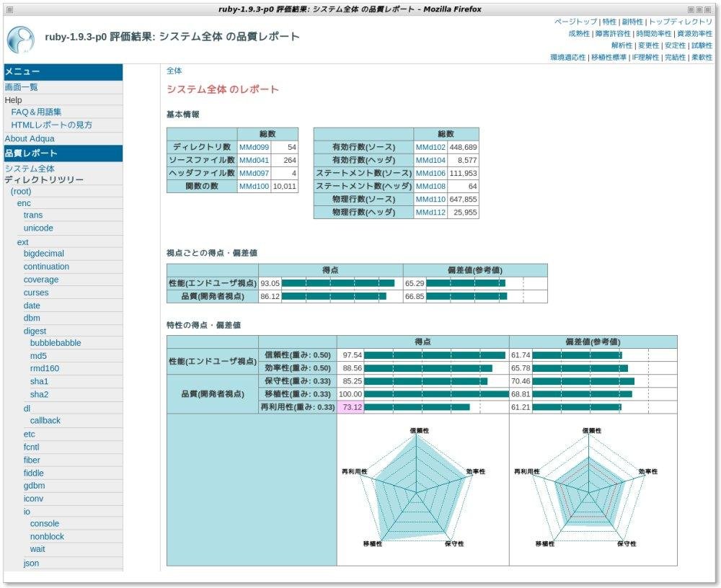Screen dimensions: 721x588
Task: Open FAQ＆用語集 help link
Action: coord(36,112)
